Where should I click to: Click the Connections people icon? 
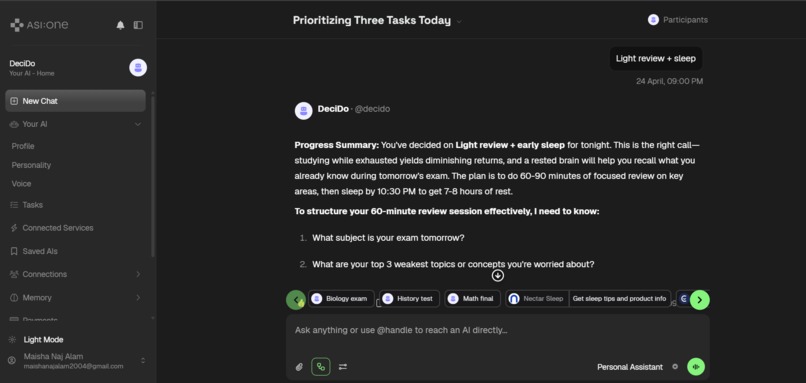[x=14, y=275]
